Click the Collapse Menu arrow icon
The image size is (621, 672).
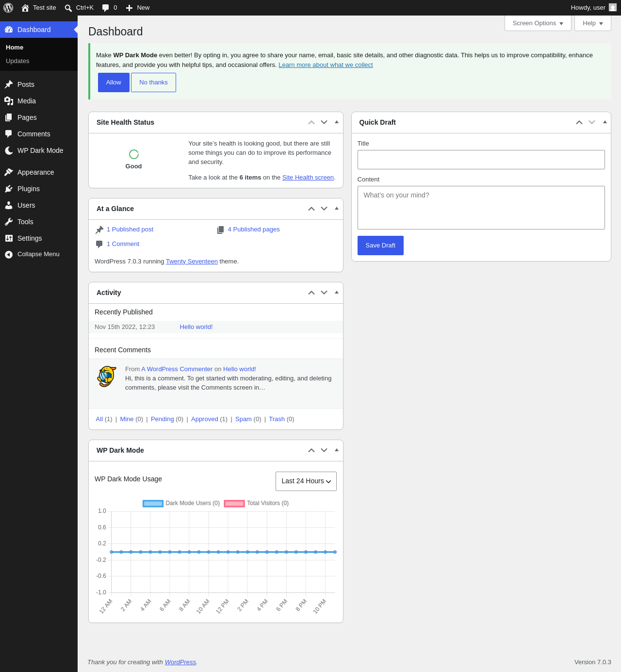tap(9, 255)
